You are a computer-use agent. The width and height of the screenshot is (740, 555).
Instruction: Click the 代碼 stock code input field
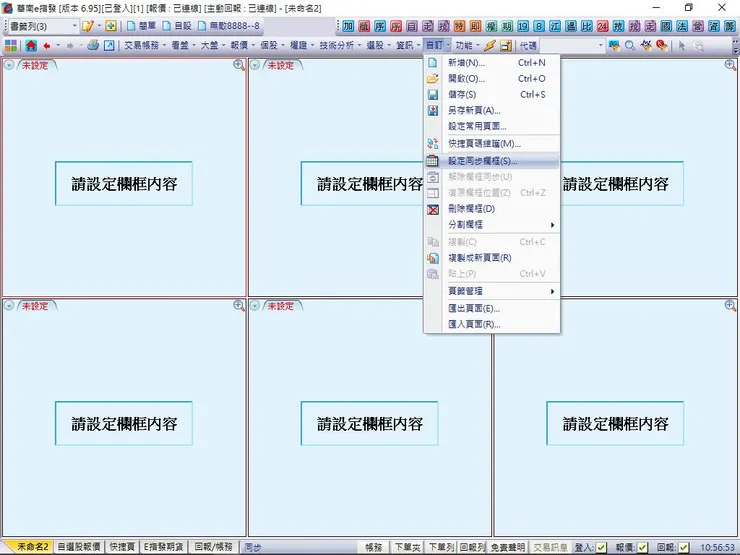pyautogui.click(x=568, y=46)
